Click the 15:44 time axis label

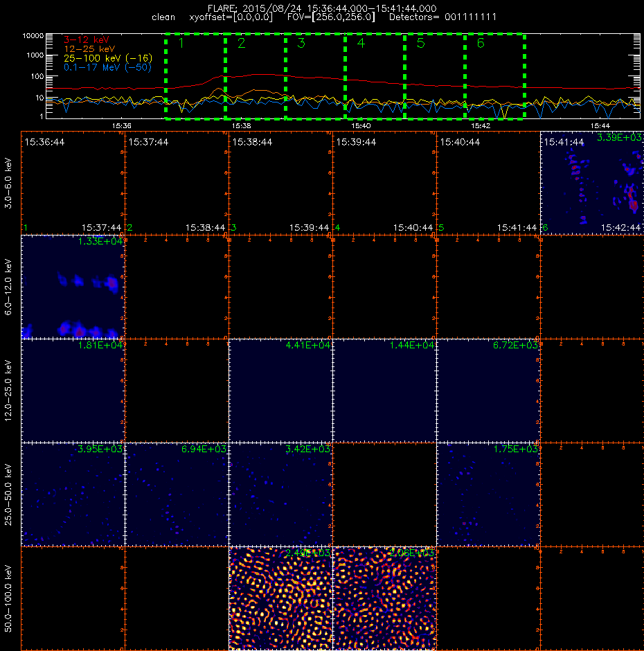point(600,125)
